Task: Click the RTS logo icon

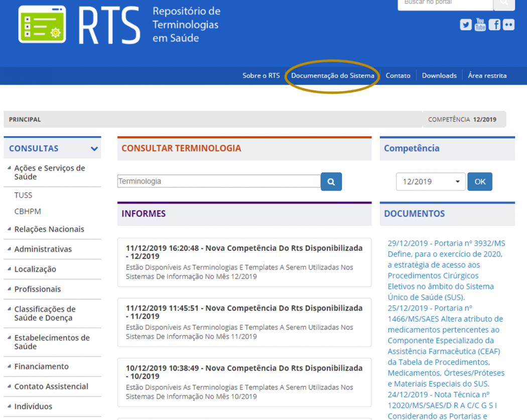Action: [42, 24]
